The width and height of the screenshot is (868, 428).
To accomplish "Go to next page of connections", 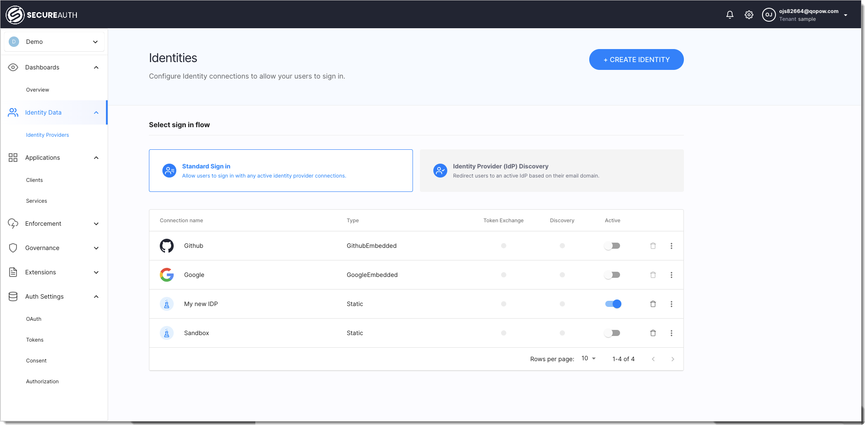I will tap(673, 359).
